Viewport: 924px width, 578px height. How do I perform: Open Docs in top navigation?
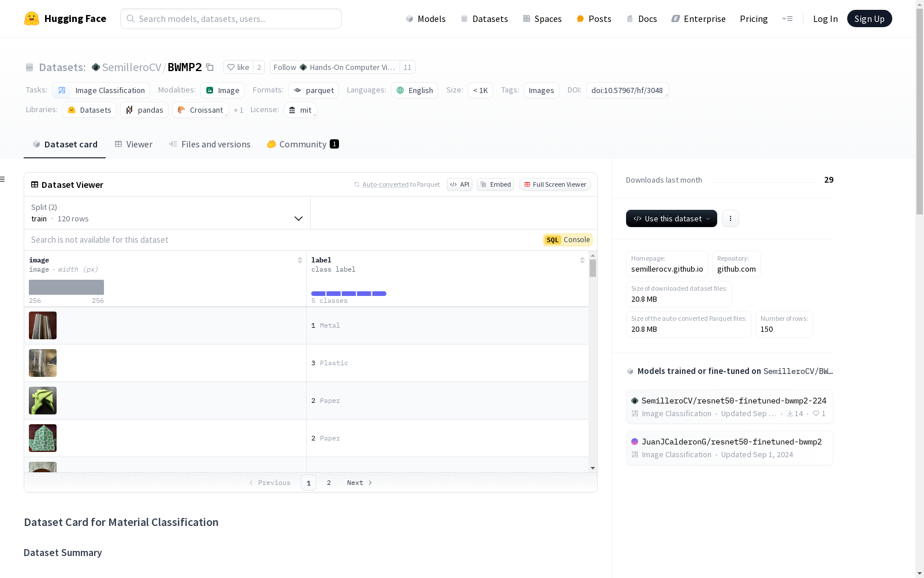(x=642, y=18)
